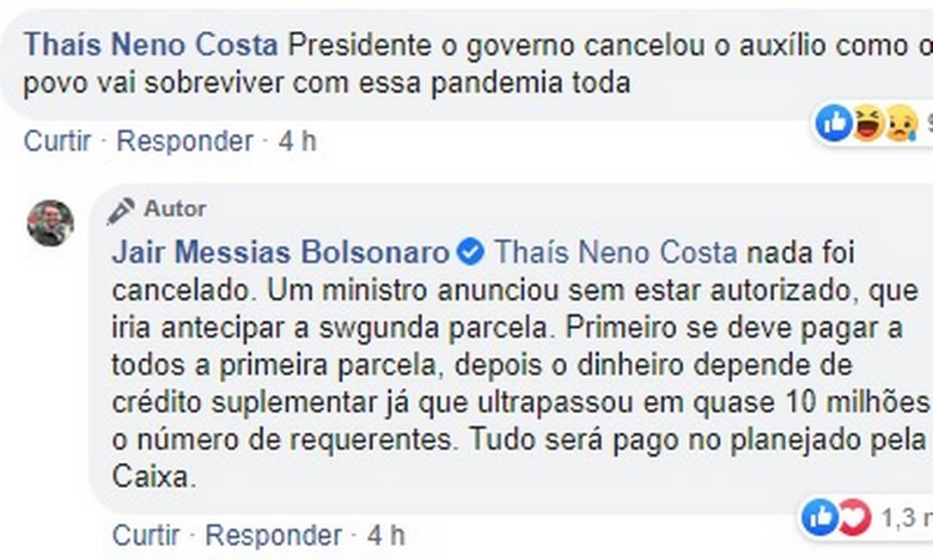The width and height of the screenshot is (933, 560).
Task: Click the 4 h timestamp on Bolsonaro's reply
Action: pyautogui.click(x=386, y=535)
